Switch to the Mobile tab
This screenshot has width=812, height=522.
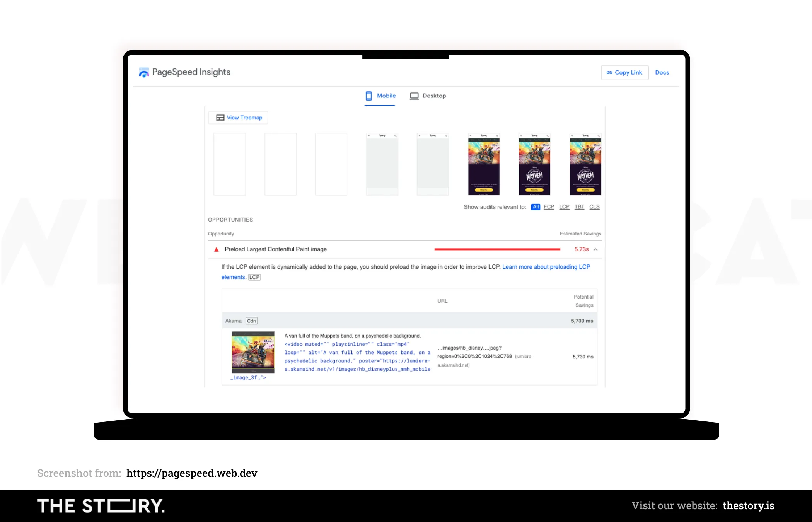[380, 96]
